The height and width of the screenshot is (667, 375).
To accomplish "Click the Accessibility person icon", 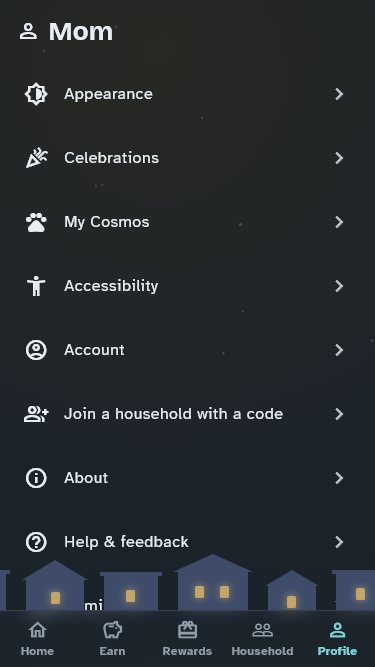I will coord(36,286).
